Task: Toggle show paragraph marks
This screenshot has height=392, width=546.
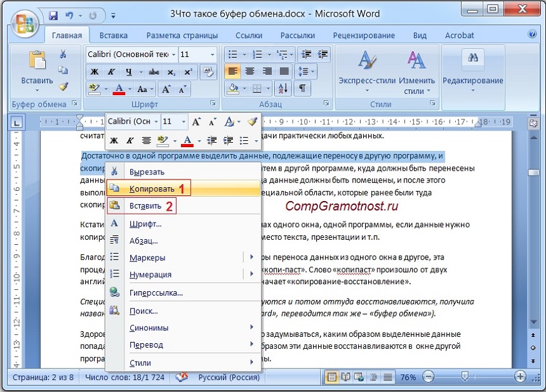Action: point(302,88)
